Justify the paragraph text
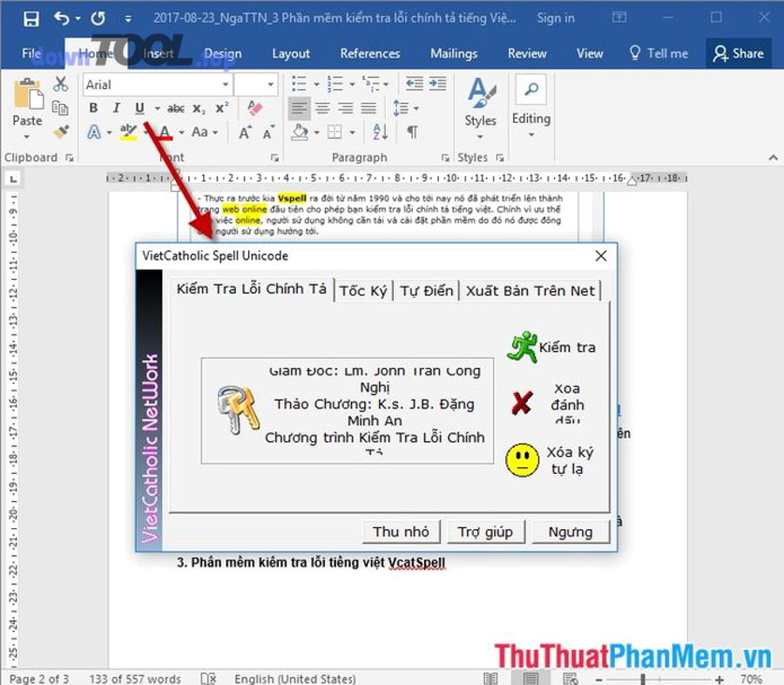784x685 pixels. pos(368,108)
